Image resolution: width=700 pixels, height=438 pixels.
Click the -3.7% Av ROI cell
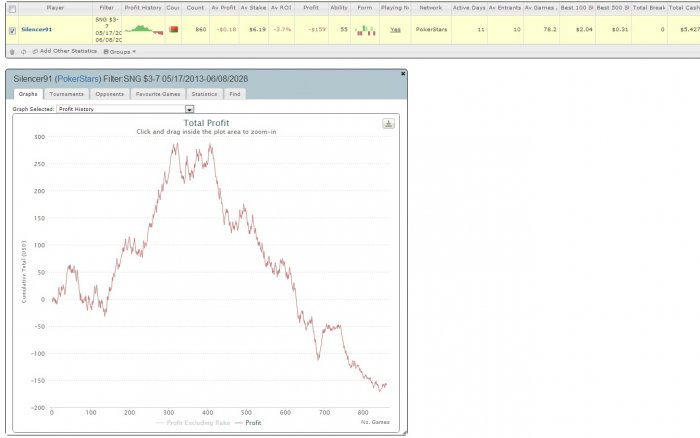(282, 29)
